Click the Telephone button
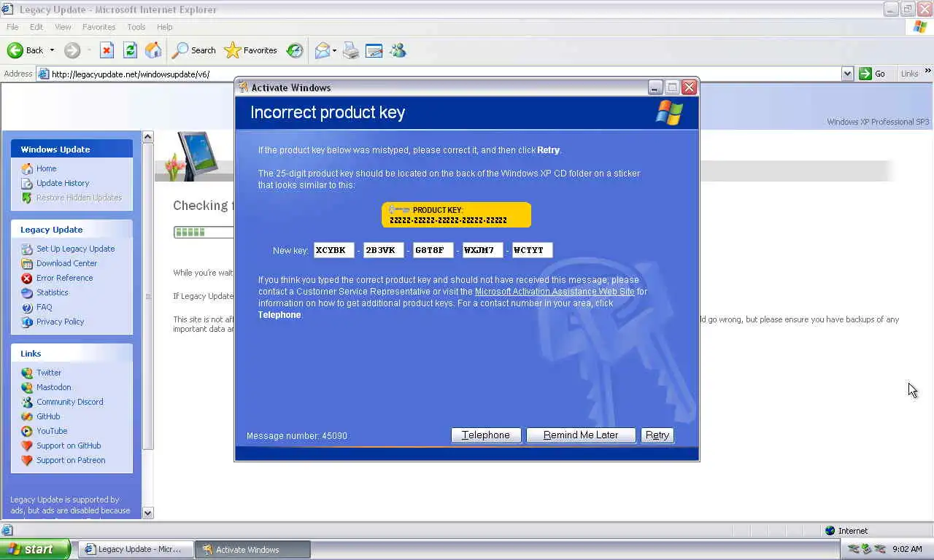 (x=486, y=435)
